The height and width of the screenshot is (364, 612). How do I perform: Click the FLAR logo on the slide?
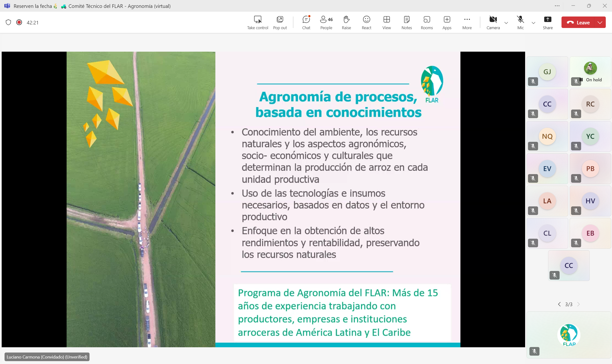(x=432, y=84)
